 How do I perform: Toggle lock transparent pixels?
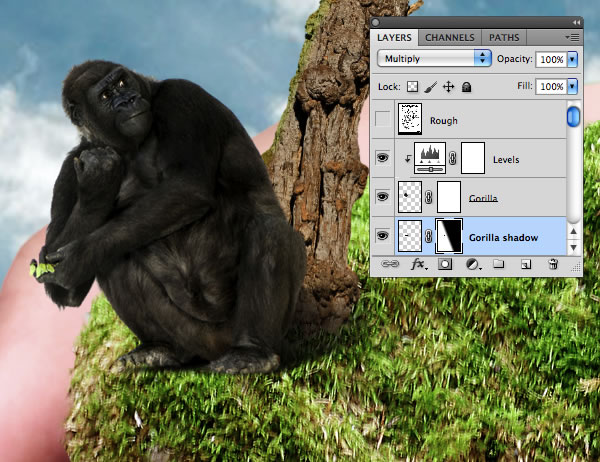pos(412,87)
